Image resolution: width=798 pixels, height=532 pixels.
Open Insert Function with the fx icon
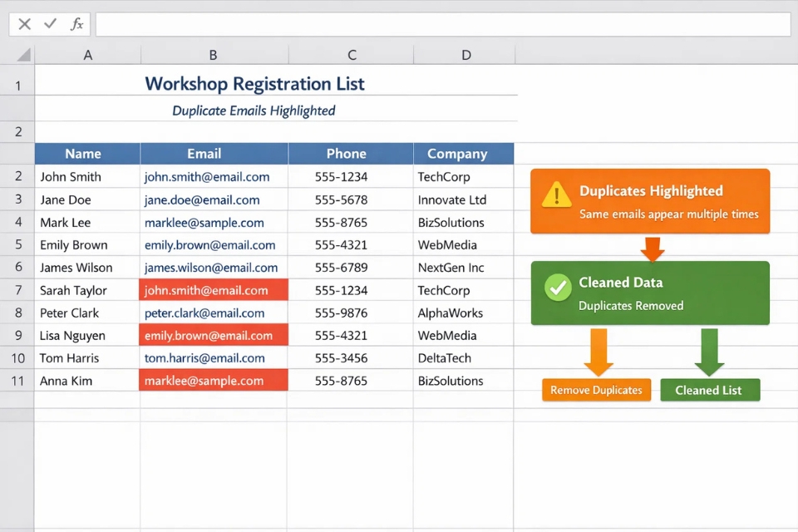tap(76, 24)
